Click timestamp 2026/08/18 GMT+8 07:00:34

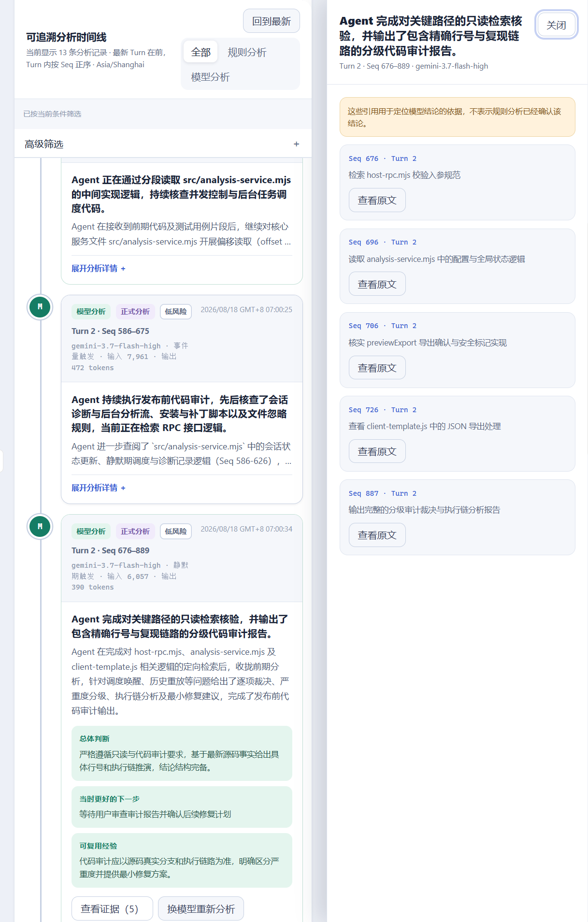point(246,529)
